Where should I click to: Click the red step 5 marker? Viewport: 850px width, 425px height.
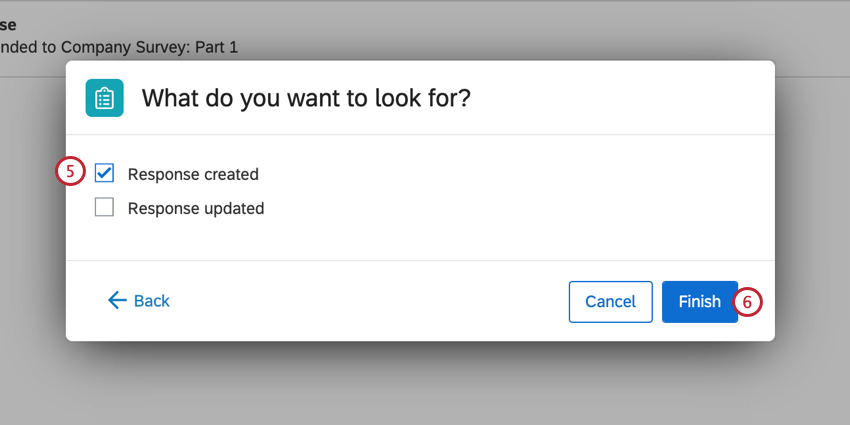pos(70,172)
